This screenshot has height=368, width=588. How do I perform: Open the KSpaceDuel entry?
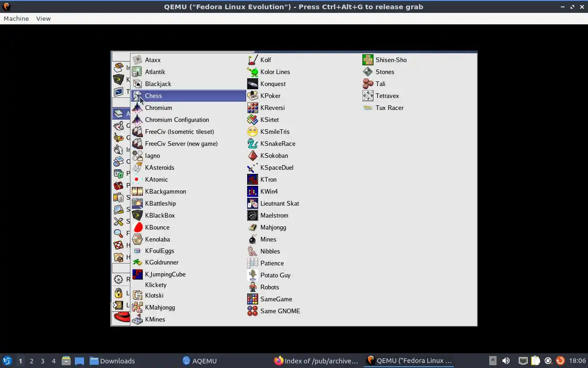304,167
